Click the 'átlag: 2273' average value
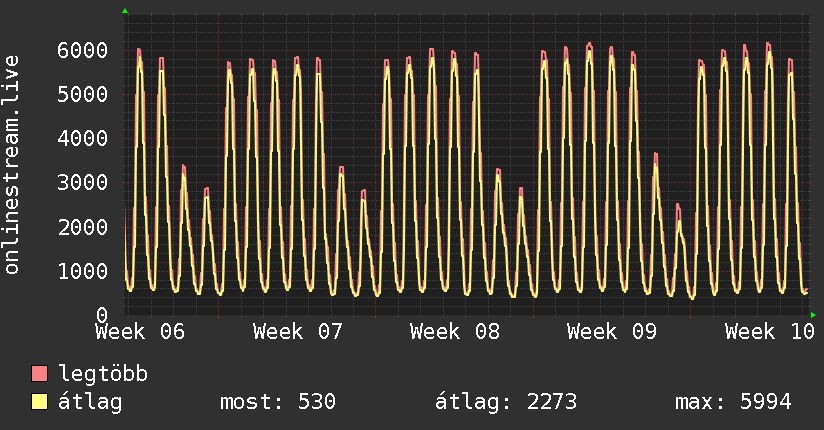 (x=506, y=402)
